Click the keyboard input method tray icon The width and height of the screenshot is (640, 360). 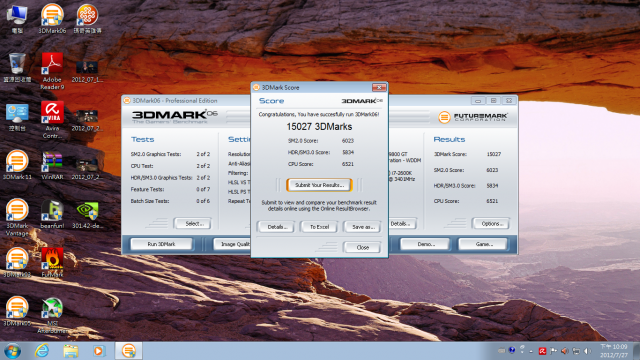pos(502,351)
